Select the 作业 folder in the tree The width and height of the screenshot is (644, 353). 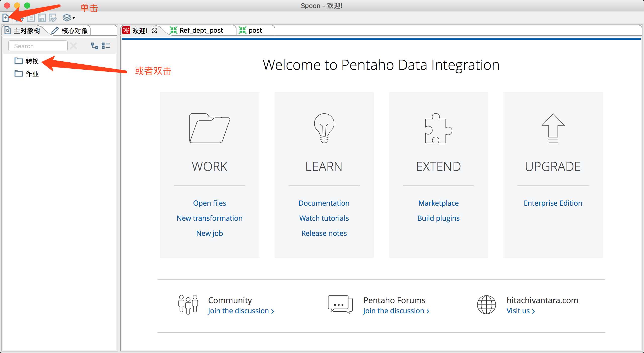coord(27,74)
